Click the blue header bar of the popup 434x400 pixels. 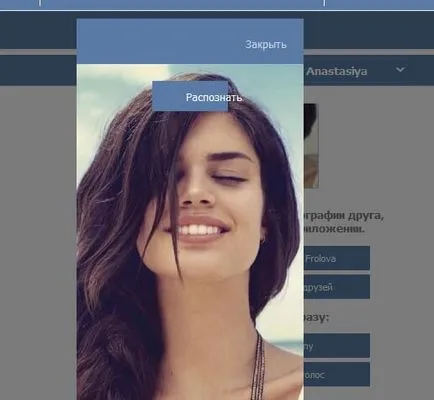[190, 41]
